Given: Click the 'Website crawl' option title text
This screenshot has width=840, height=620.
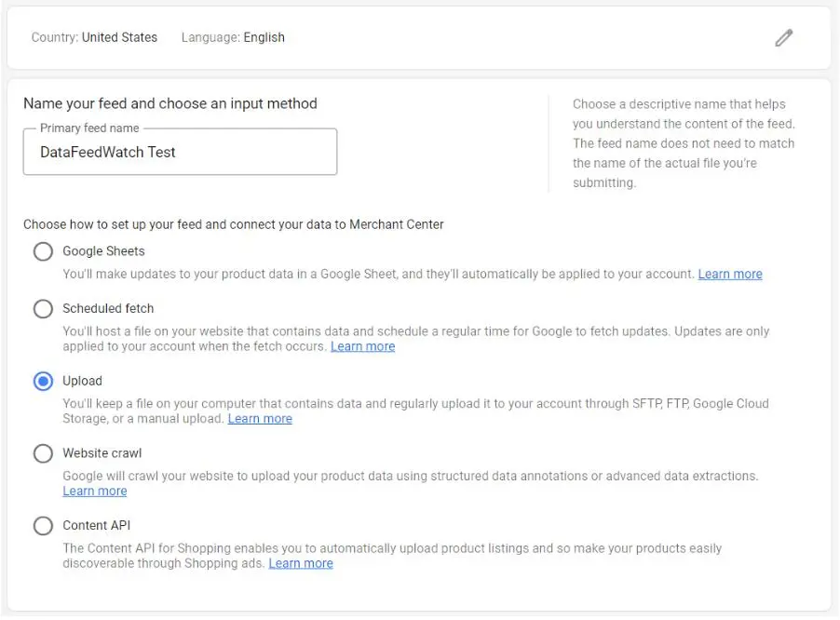Looking at the screenshot, I should [x=102, y=453].
